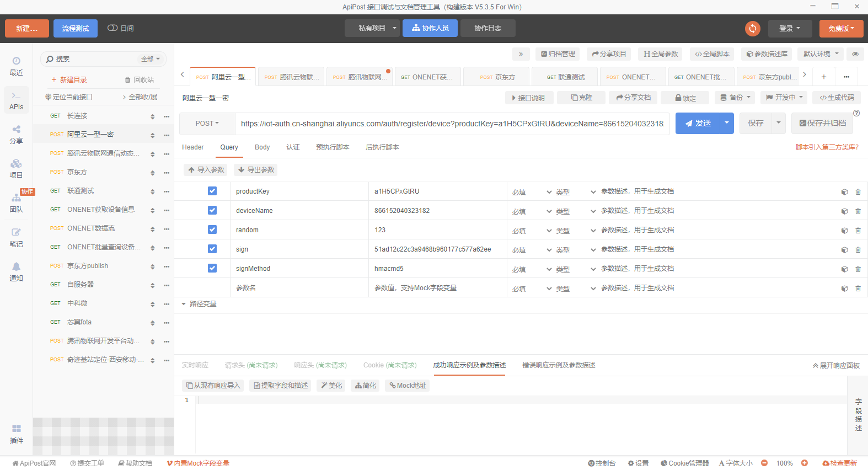Click sort handle of 京东方 item

pyautogui.click(x=153, y=173)
